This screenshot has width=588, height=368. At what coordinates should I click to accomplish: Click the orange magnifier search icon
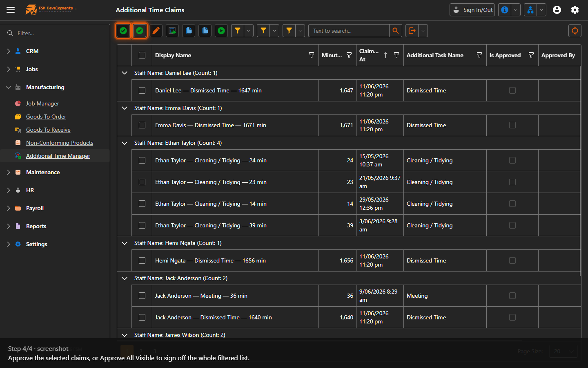pos(396,31)
